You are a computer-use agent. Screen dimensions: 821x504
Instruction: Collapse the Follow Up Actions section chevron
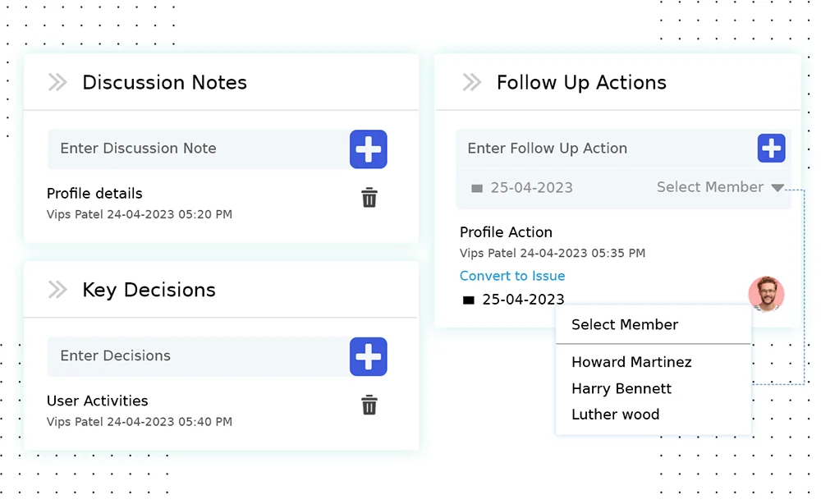pos(471,82)
